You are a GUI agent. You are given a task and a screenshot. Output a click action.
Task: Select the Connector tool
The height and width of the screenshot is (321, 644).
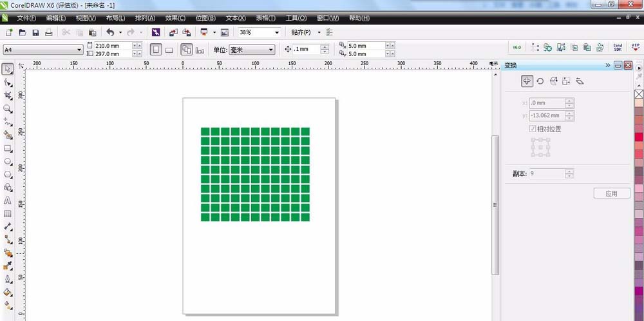point(7,240)
